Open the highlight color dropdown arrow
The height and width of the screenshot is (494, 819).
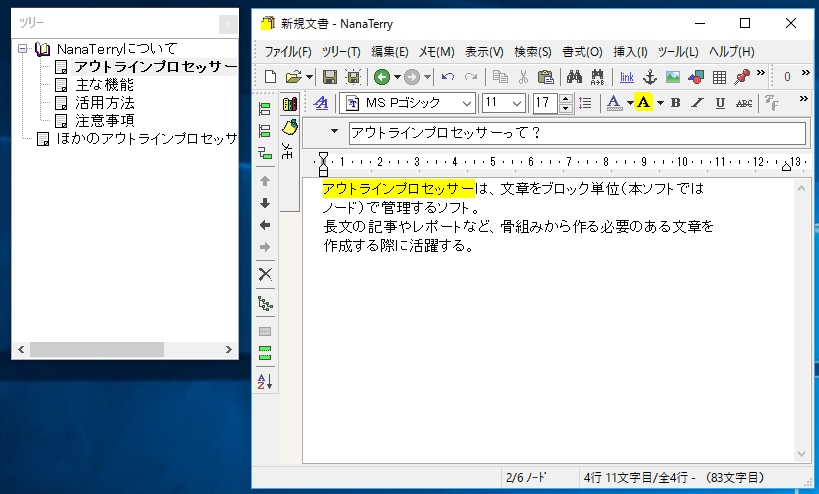click(x=660, y=103)
